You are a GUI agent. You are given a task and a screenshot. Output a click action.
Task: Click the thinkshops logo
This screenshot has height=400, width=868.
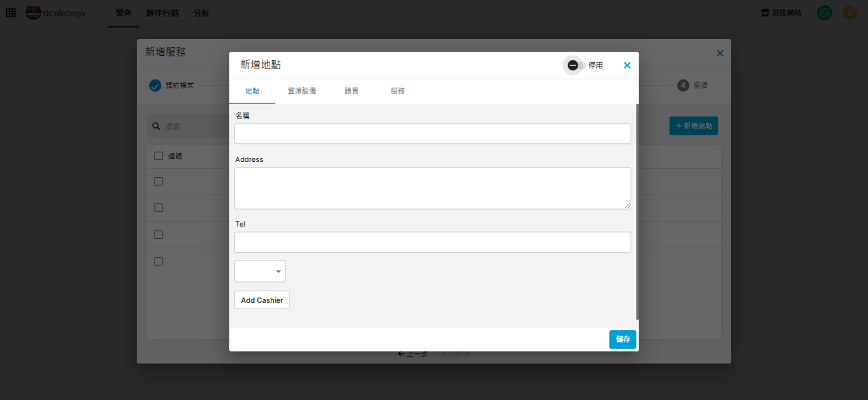[55, 13]
